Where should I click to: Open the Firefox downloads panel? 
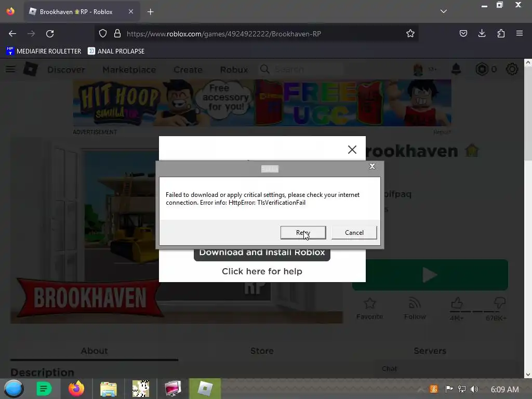482,33
